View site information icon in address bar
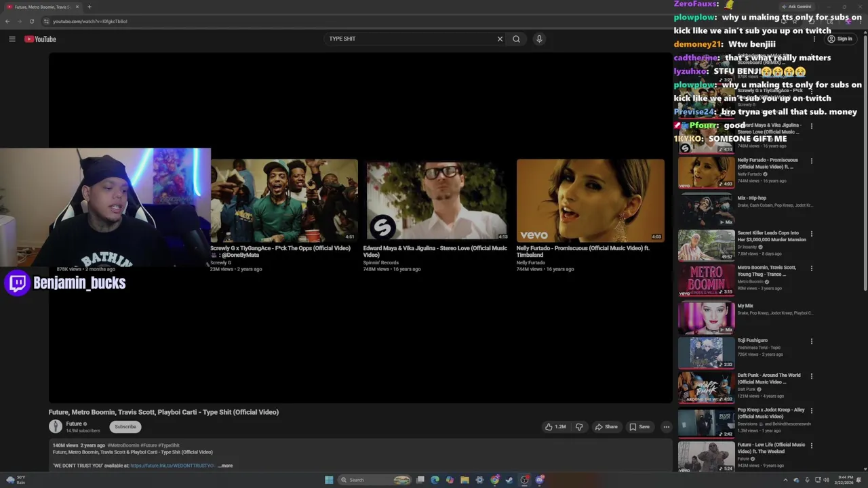The width and height of the screenshot is (868, 488). pyautogui.click(x=46, y=21)
